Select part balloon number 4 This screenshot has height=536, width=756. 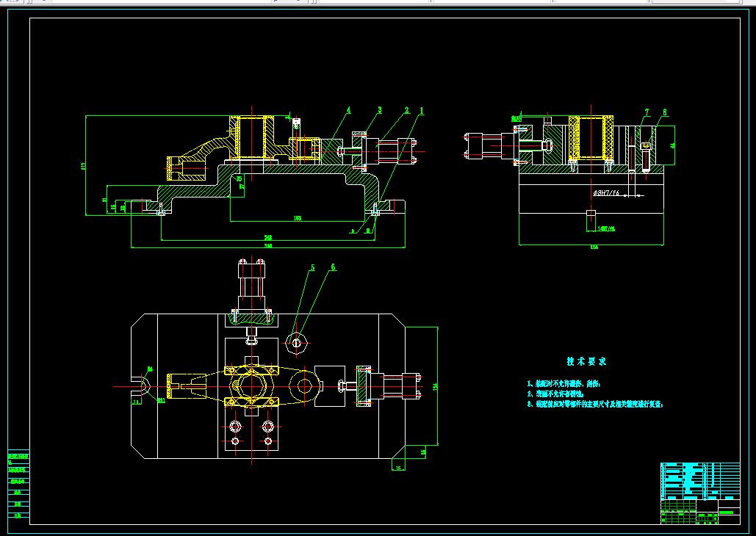point(348,111)
